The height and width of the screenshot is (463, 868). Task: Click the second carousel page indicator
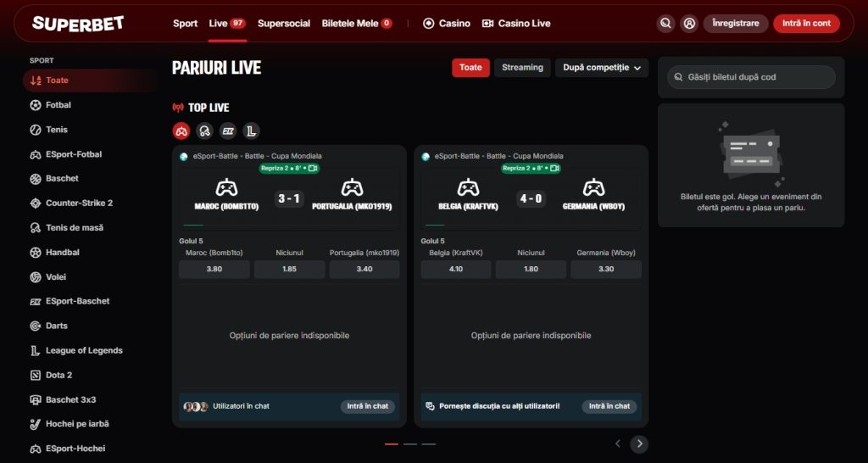pos(410,444)
